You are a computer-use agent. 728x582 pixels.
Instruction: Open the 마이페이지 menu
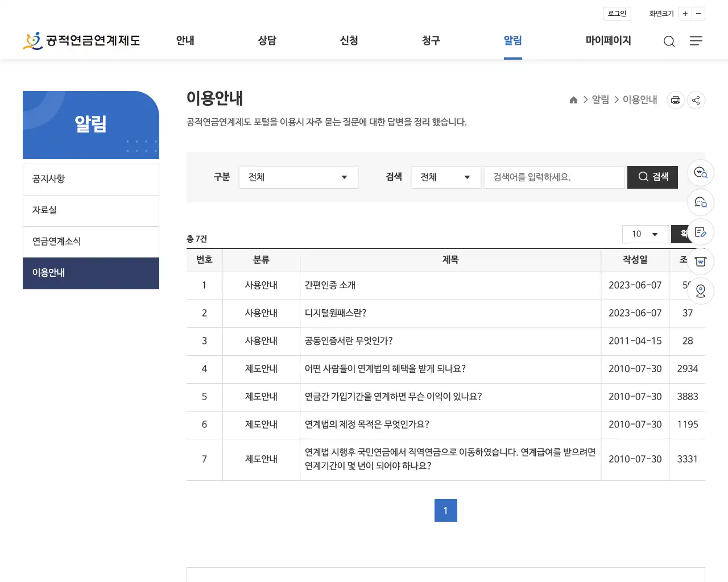608,40
